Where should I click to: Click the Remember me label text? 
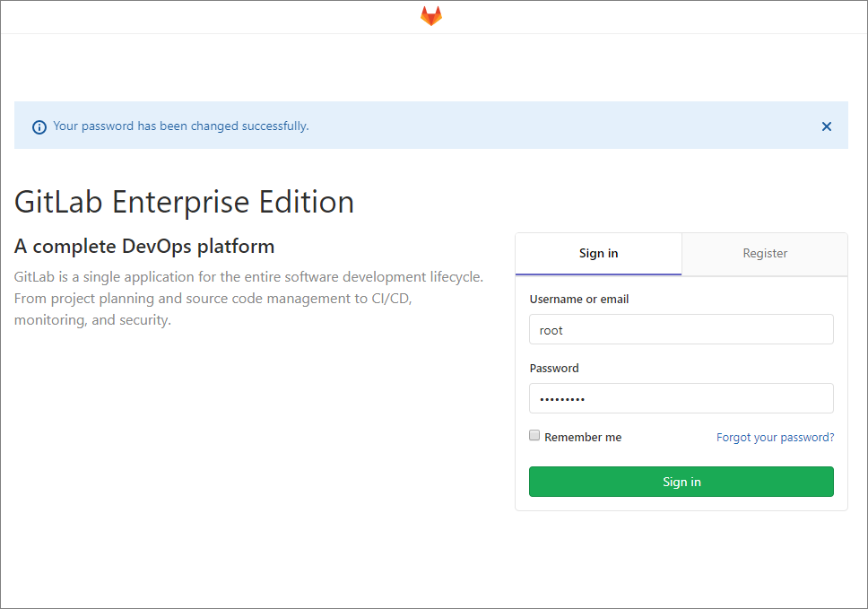pos(582,438)
